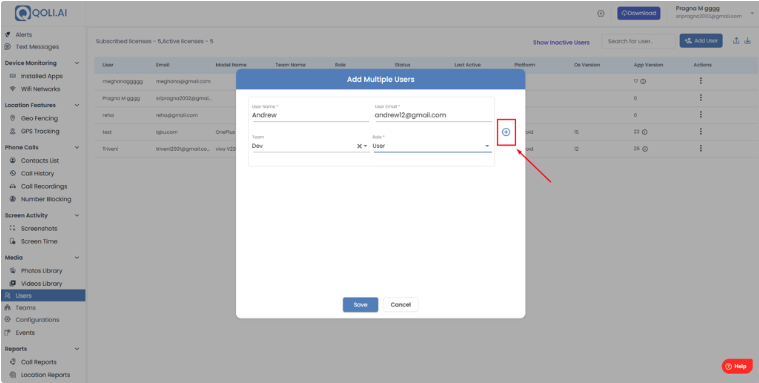Click the reha@gmail.com email cell

[177, 115]
